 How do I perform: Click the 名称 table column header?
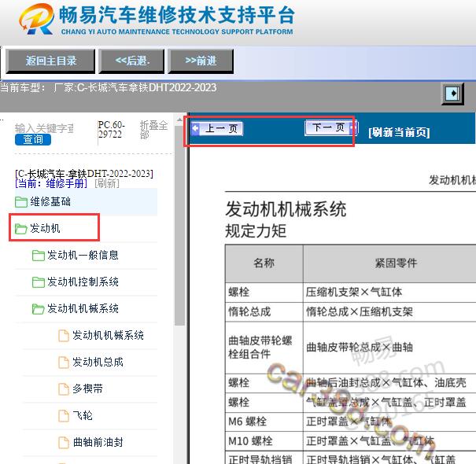[x=264, y=263]
